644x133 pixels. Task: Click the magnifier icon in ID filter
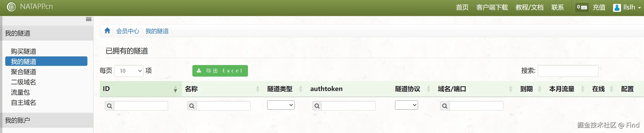(x=109, y=106)
